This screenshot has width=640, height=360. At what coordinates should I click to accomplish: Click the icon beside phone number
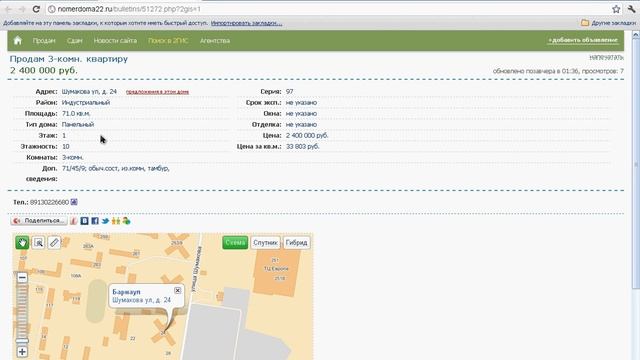click(x=74, y=202)
